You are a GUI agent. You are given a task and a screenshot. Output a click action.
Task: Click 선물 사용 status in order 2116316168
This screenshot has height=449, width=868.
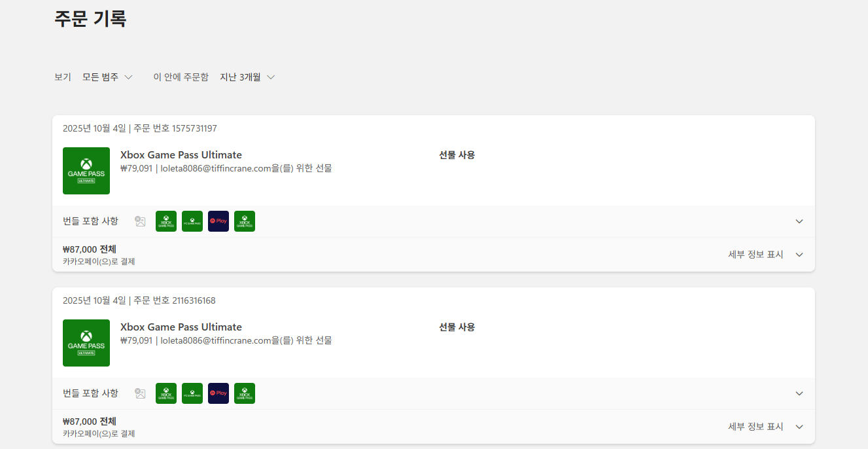[457, 327]
